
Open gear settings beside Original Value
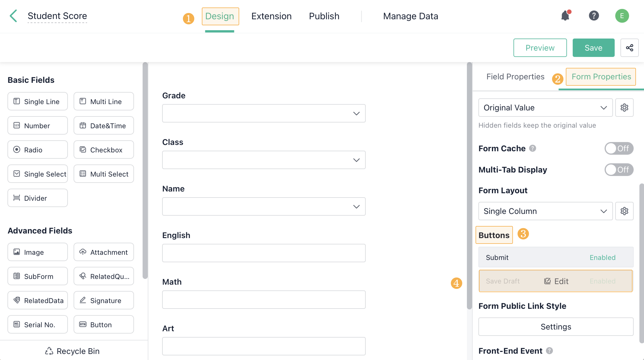point(624,108)
